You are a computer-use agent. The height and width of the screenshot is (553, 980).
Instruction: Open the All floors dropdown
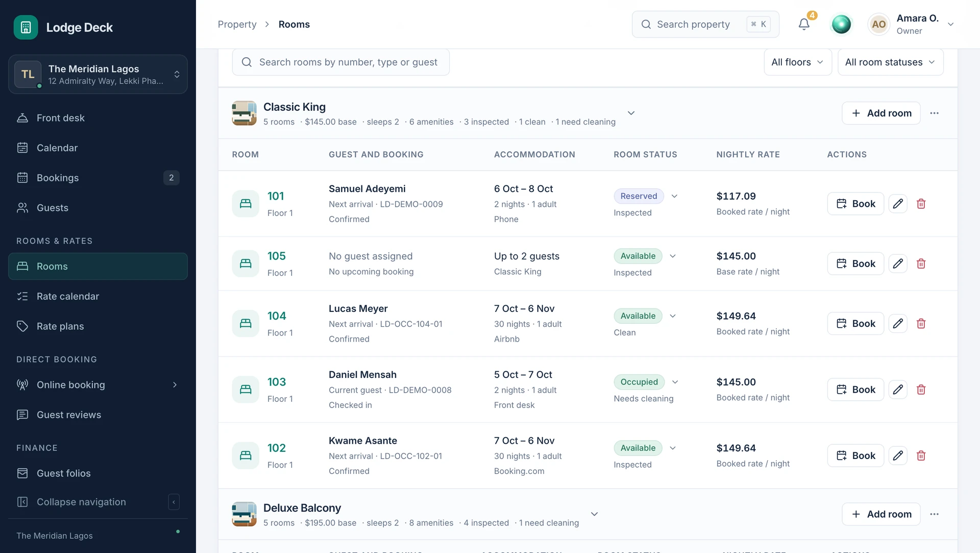(798, 62)
